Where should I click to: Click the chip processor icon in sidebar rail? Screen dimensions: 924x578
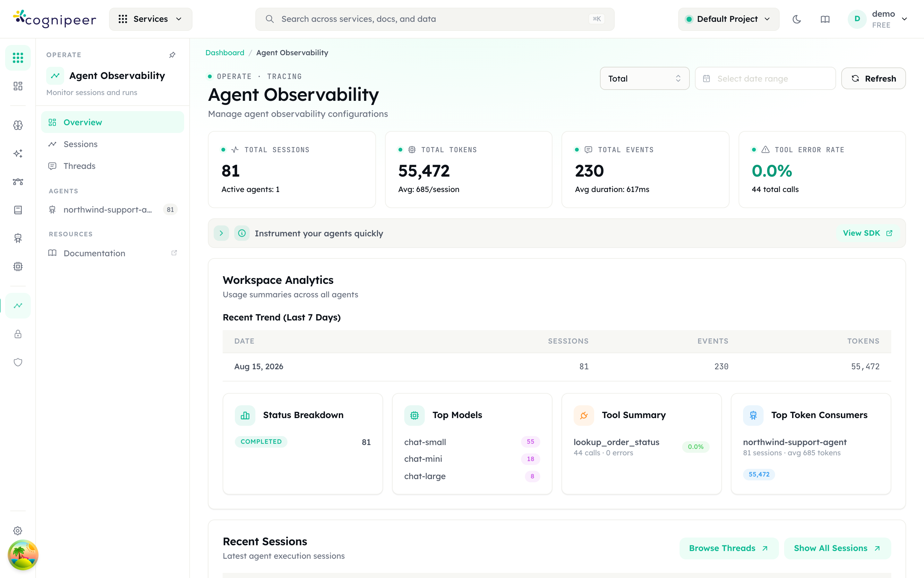pyautogui.click(x=18, y=267)
